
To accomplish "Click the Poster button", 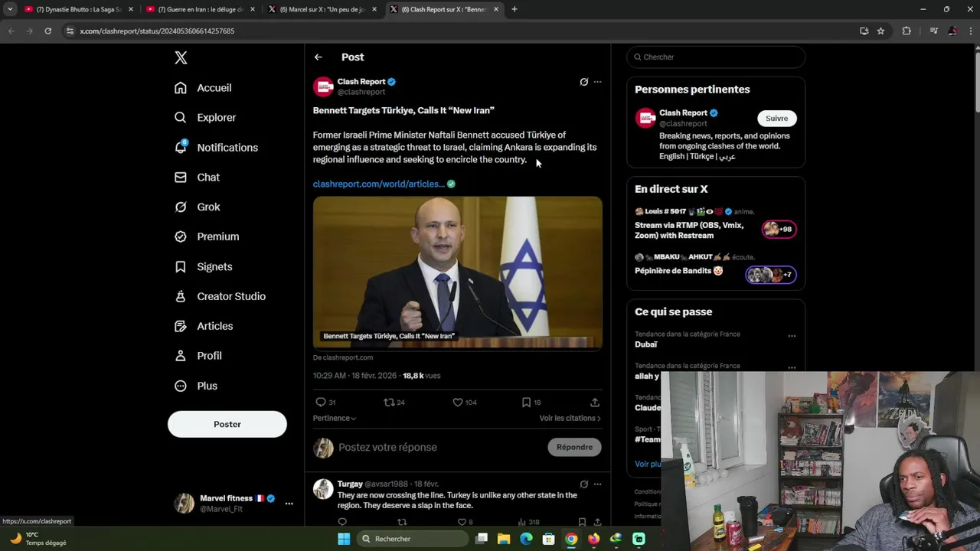I will pos(227,425).
